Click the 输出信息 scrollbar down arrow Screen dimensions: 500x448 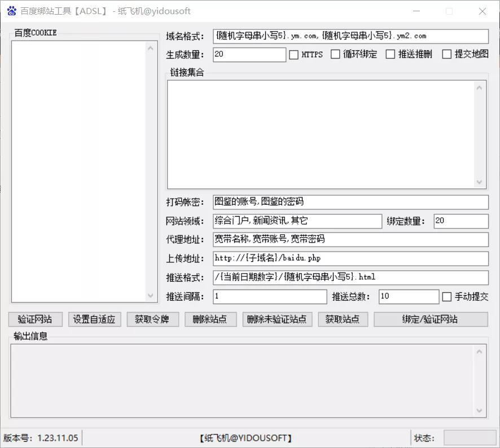pyautogui.click(x=479, y=410)
